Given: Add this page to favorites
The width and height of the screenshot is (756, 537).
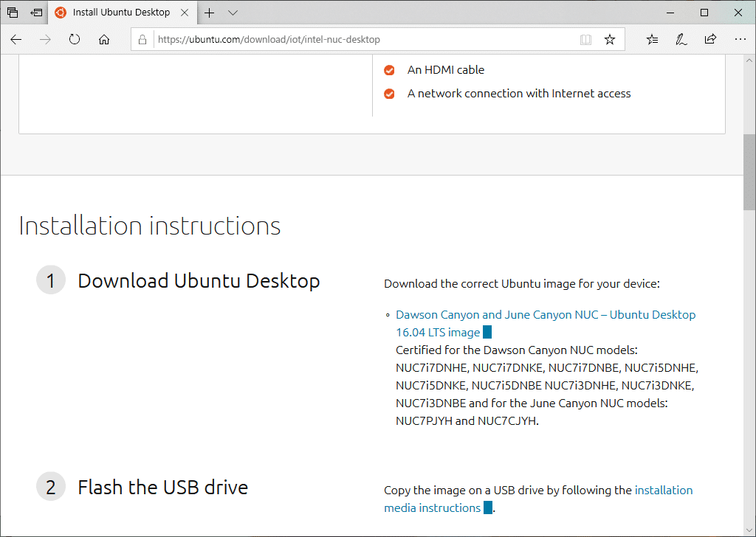Looking at the screenshot, I should click(610, 40).
